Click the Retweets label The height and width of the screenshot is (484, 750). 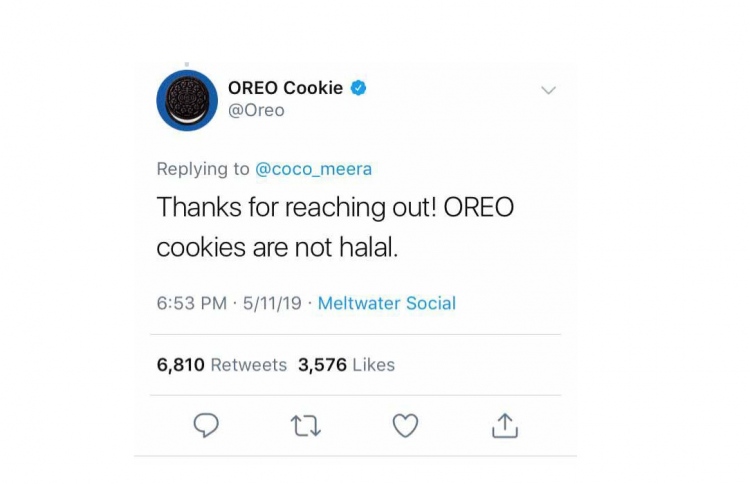[x=249, y=365]
